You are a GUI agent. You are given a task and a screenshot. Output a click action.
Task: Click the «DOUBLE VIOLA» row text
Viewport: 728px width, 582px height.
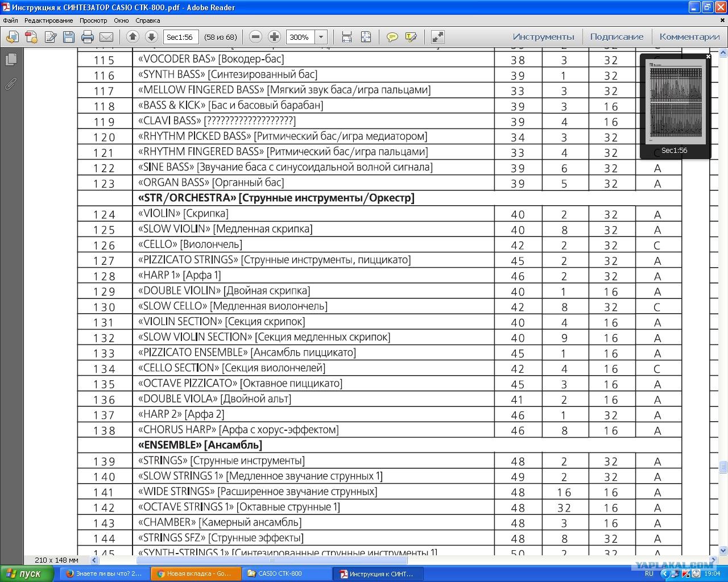click(x=214, y=399)
